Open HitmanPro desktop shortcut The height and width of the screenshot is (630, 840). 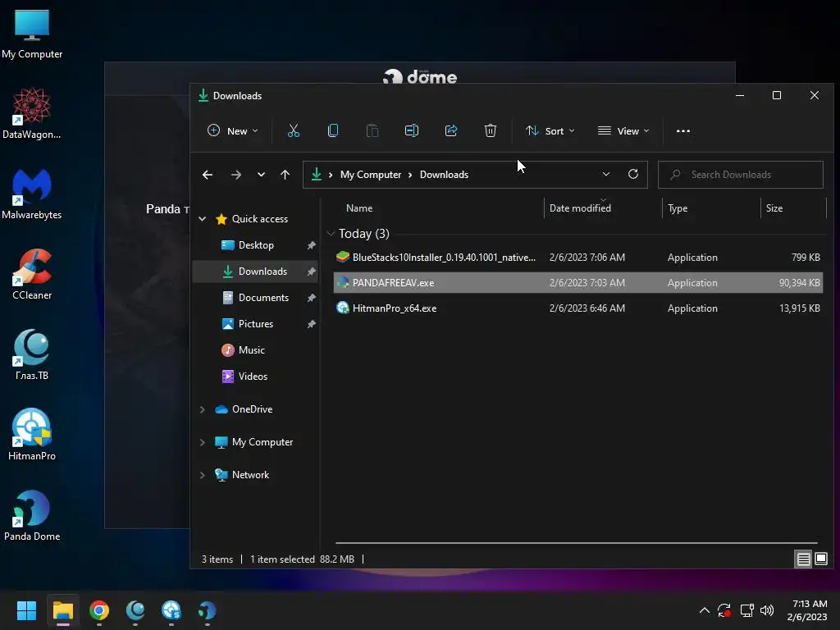tap(32, 435)
